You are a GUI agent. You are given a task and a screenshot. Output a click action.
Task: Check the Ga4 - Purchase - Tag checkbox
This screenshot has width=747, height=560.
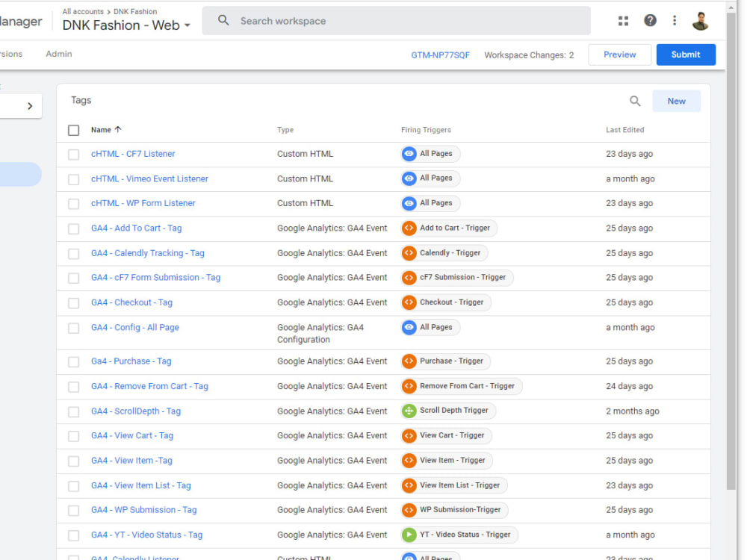point(73,362)
